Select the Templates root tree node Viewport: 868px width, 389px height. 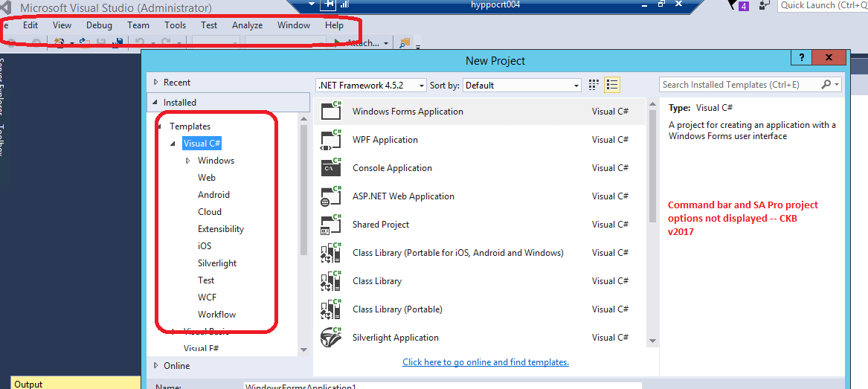coord(190,126)
